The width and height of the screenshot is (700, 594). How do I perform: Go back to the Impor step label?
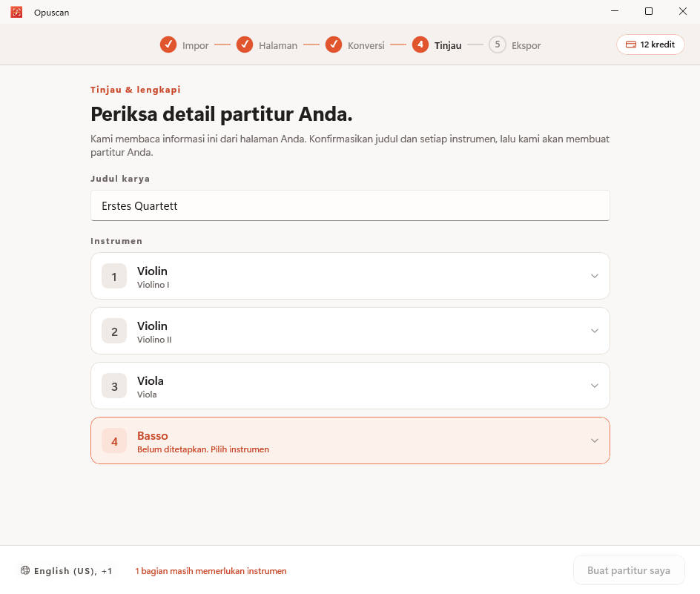[196, 45]
